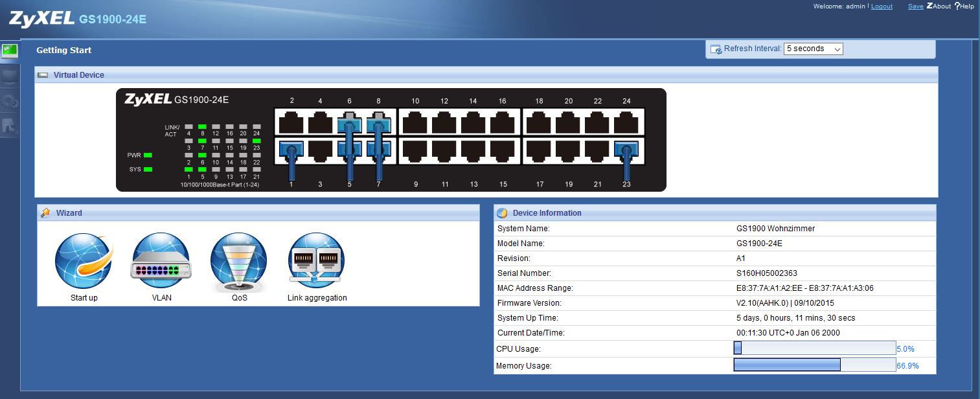The width and height of the screenshot is (980, 399).
Task: Click the Device Information header globe icon
Action: point(502,213)
